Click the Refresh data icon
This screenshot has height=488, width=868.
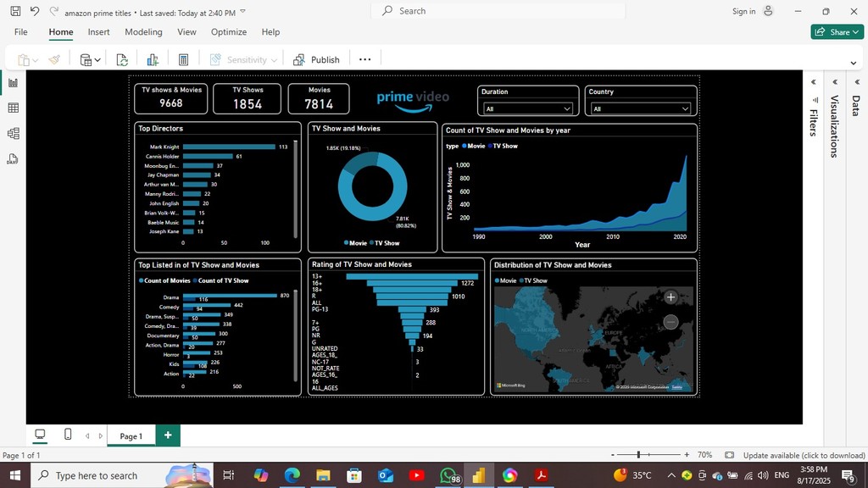click(122, 59)
